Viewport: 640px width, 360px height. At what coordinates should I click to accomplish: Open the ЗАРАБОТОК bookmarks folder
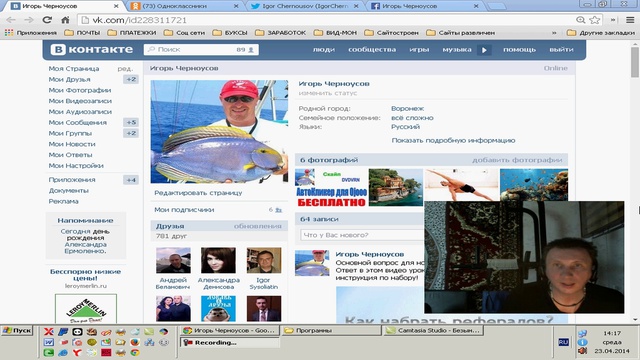pos(280,33)
